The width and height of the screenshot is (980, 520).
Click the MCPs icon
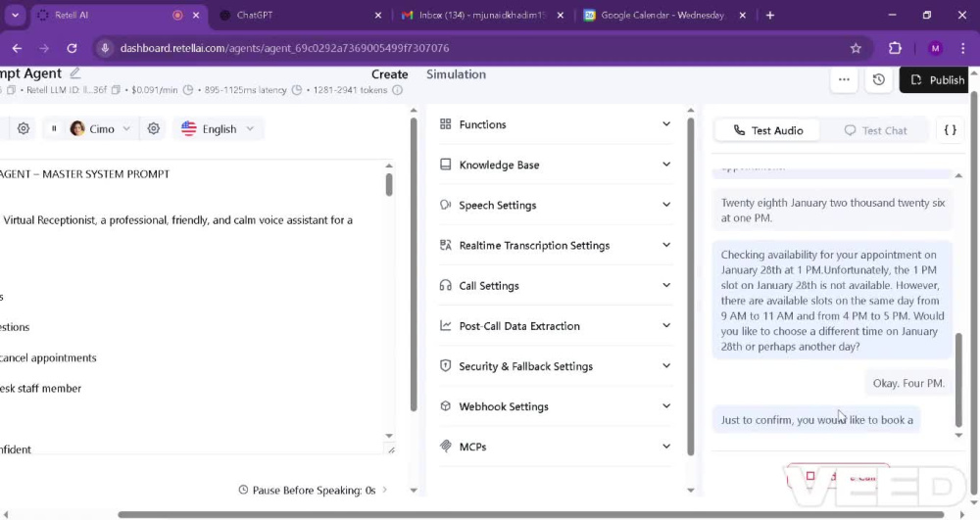[x=445, y=447]
